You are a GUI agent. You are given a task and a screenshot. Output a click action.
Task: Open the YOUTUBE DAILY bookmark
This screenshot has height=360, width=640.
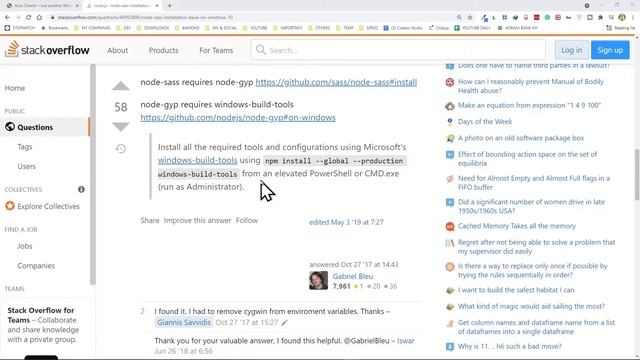(472, 28)
